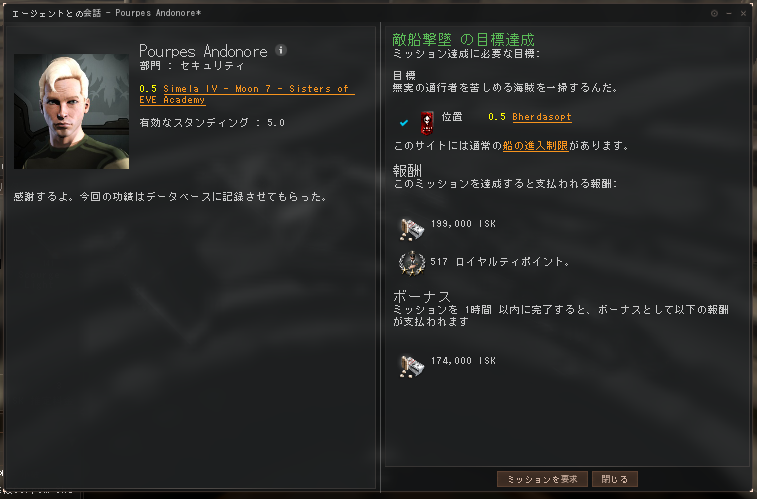The width and height of the screenshot is (757, 499).
Task: Click the 517 ロイヤルティポイント reward text
Action: pyautogui.click(x=500, y=262)
